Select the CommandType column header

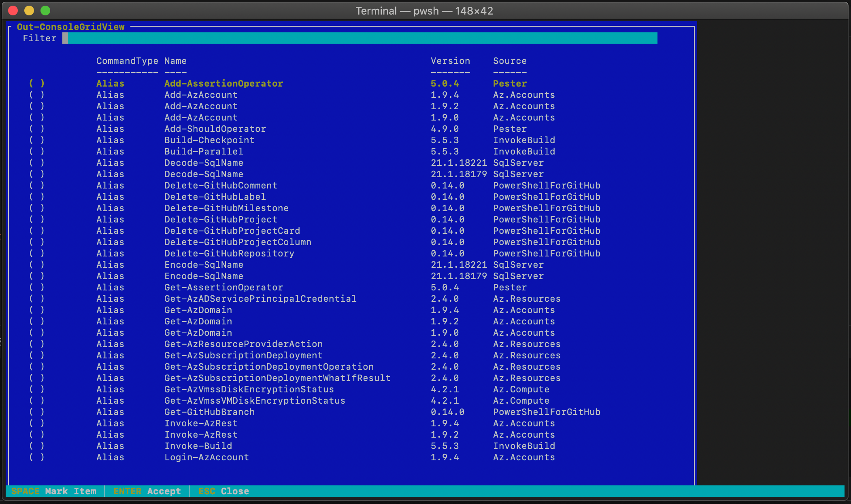click(x=127, y=61)
